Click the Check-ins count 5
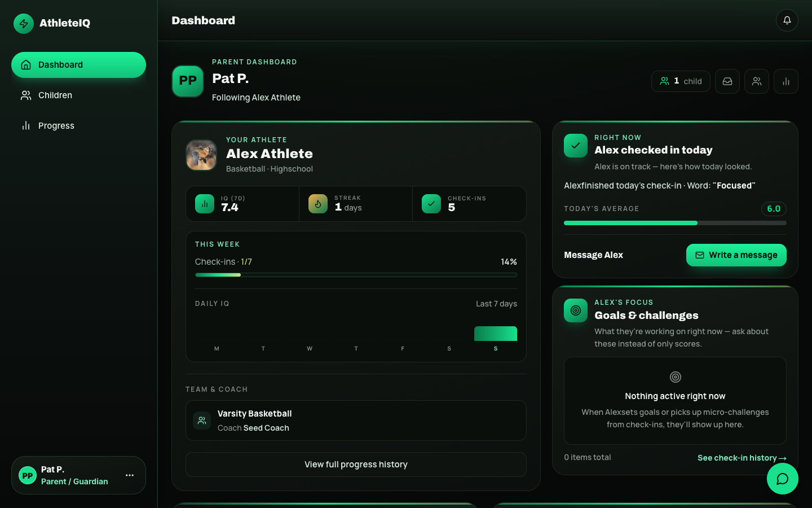Image resolution: width=812 pixels, height=508 pixels. (451, 207)
